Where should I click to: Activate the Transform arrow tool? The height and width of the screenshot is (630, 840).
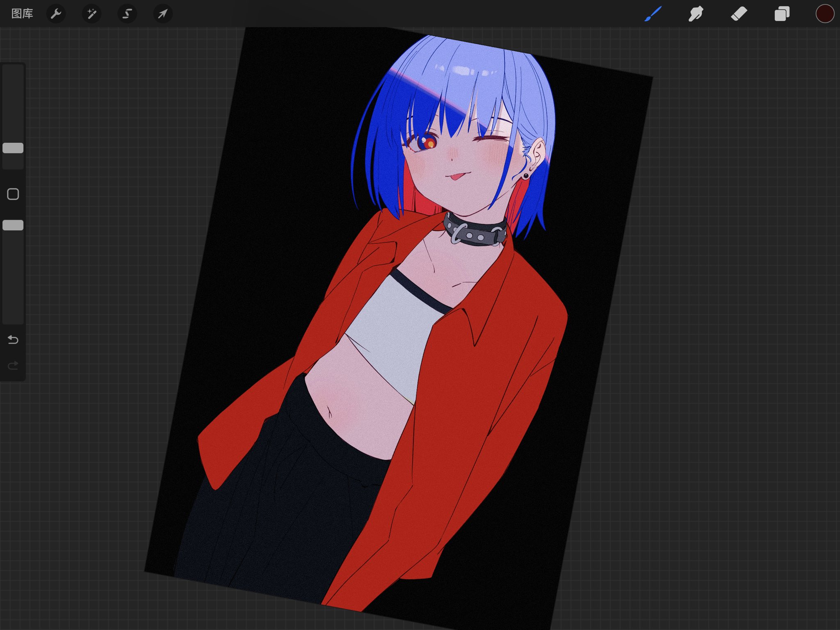[163, 14]
